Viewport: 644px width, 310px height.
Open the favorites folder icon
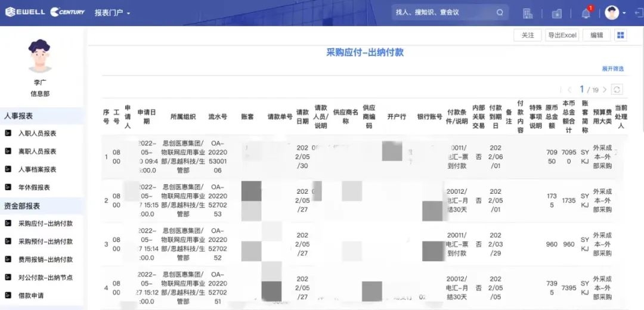[556, 14]
